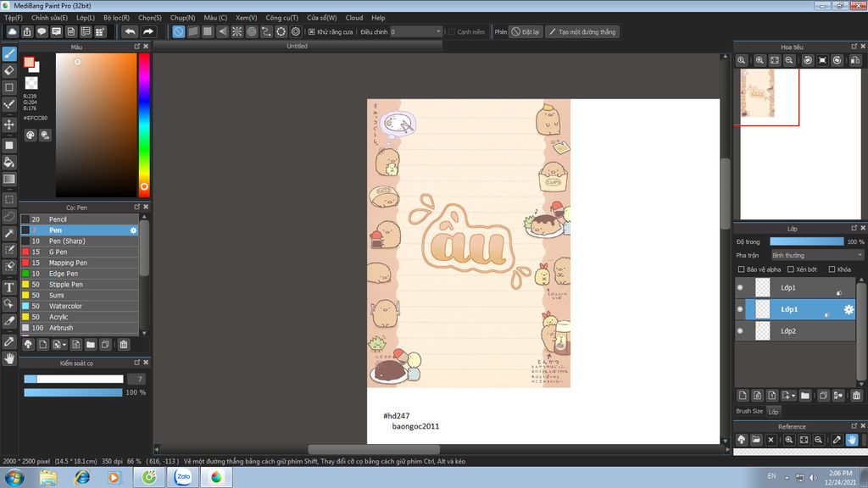
Task: Toggle transparent color swatch in Màu panel
Action: (x=31, y=83)
